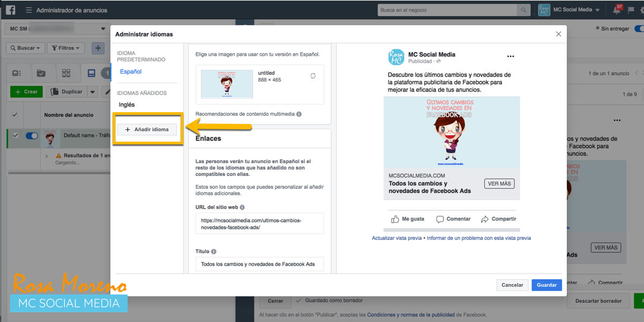644x322 pixels.
Task: Click the Default name ad thumbnail in the table
Action: [50, 139]
